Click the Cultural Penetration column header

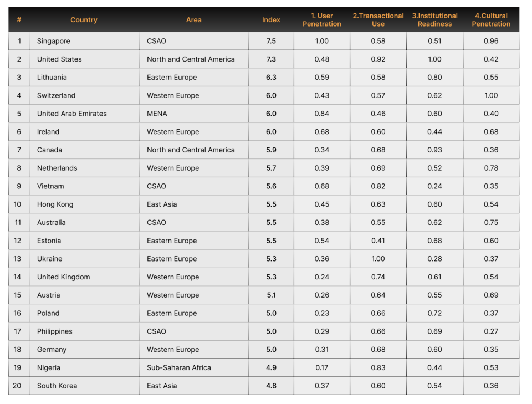coord(491,20)
